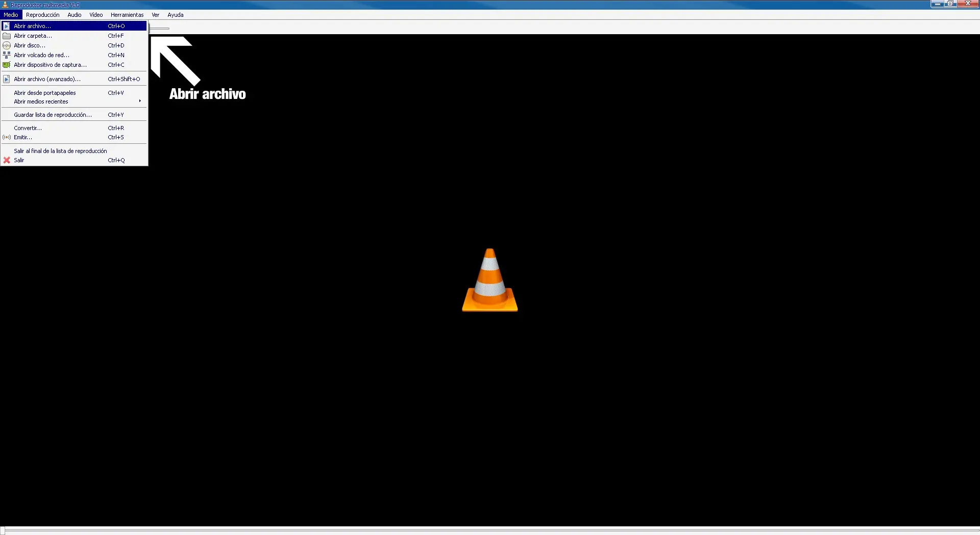This screenshot has width=980, height=535.
Task: Close the VLC window
Action: coord(968,4)
